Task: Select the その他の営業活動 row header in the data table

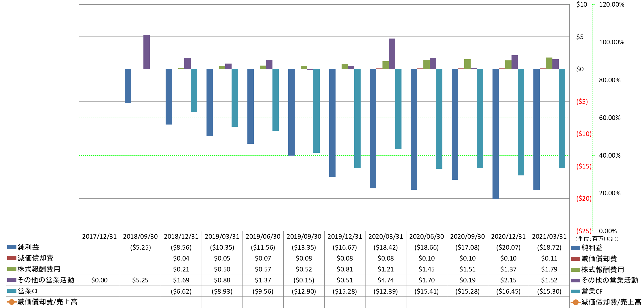Action: 42,280
